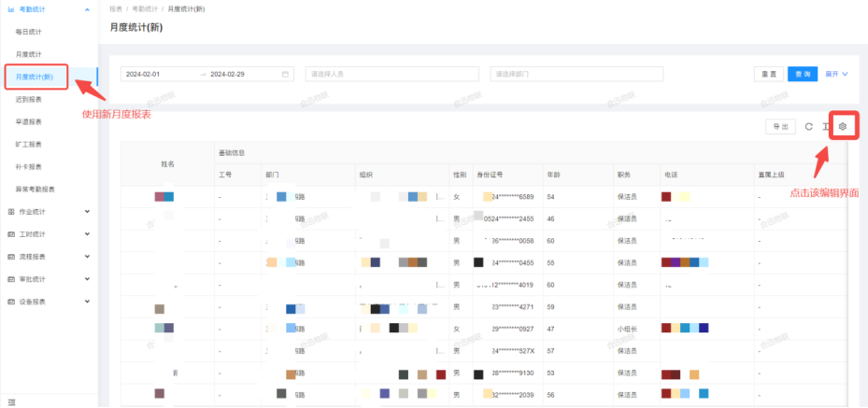Open the column settings gear icon
This screenshot has width=868, height=408.
843,127
